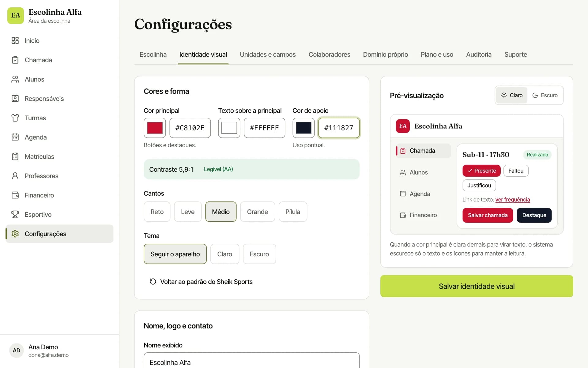Click the Justificou attendance button
The image size is (588, 368).
[x=479, y=186]
